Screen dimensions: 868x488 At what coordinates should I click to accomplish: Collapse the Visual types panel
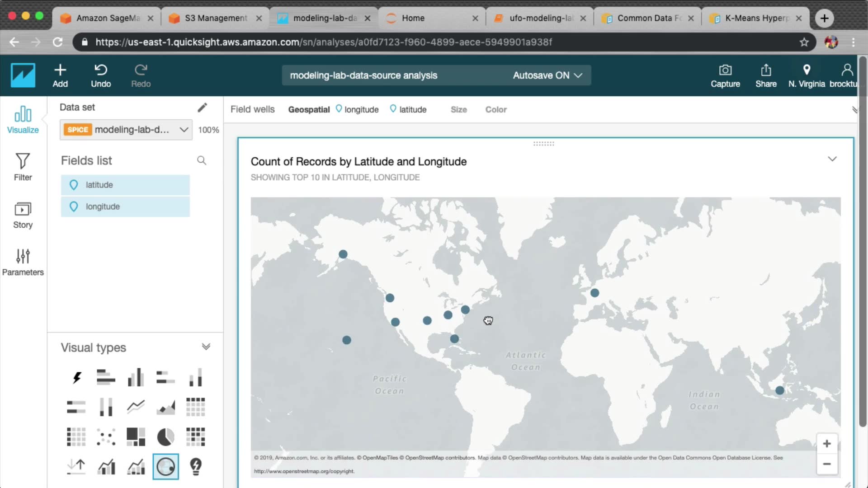(206, 347)
